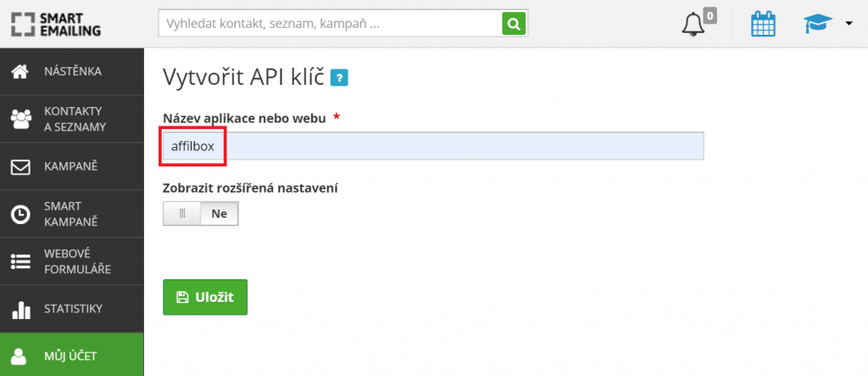Focus the Vyhledat kontakt search box

[x=331, y=24]
